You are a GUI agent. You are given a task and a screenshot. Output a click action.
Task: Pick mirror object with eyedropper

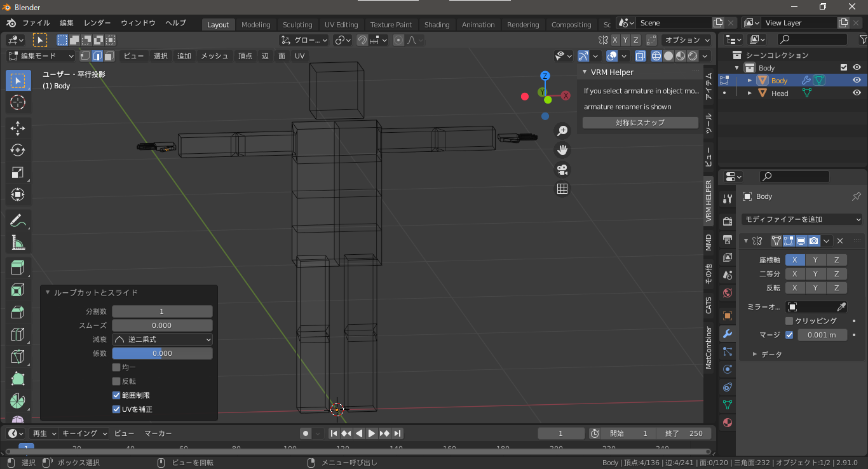(x=841, y=307)
